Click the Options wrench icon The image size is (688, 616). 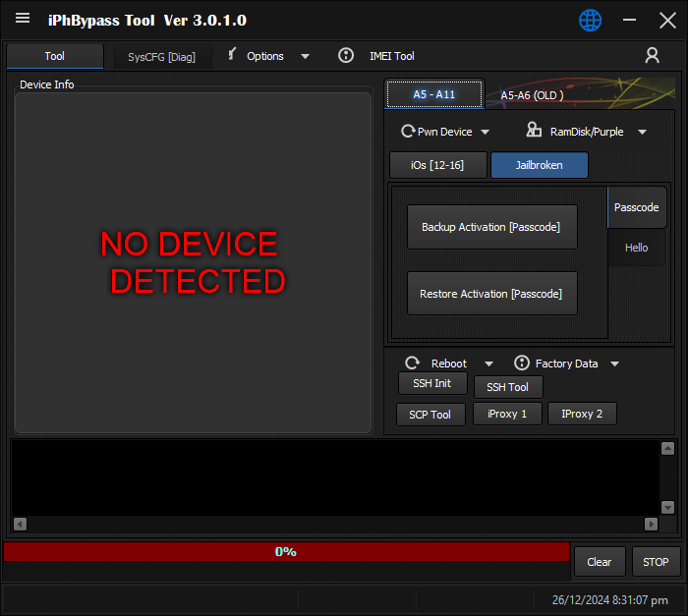[x=232, y=54]
